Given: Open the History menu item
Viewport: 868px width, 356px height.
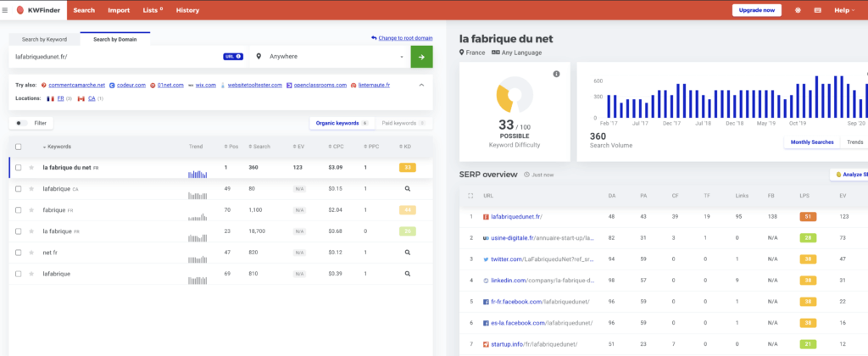Looking at the screenshot, I should pyautogui.click(x=187, y=10).
